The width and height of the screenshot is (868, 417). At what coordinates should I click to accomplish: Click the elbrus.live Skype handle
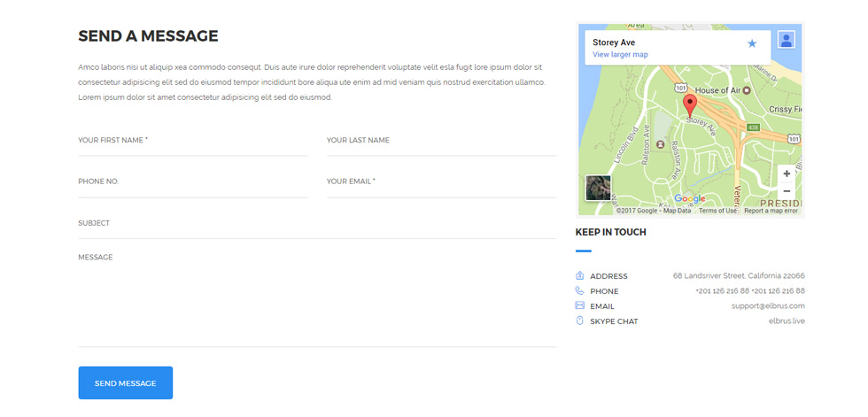point(787,320)
